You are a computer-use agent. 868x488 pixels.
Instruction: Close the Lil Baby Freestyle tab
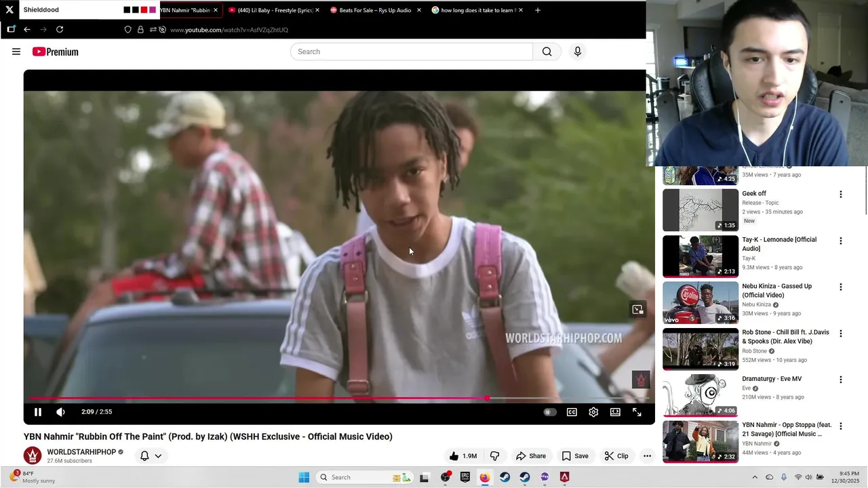317,10
